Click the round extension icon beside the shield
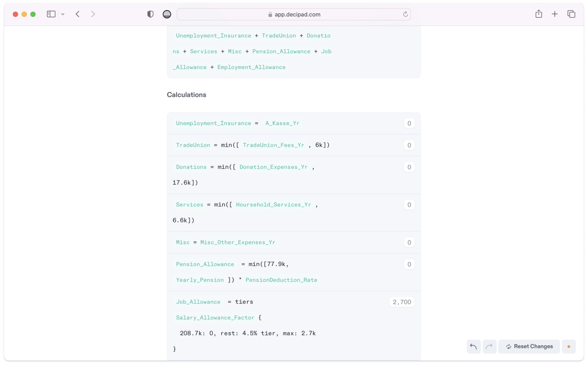 [167, 14]
